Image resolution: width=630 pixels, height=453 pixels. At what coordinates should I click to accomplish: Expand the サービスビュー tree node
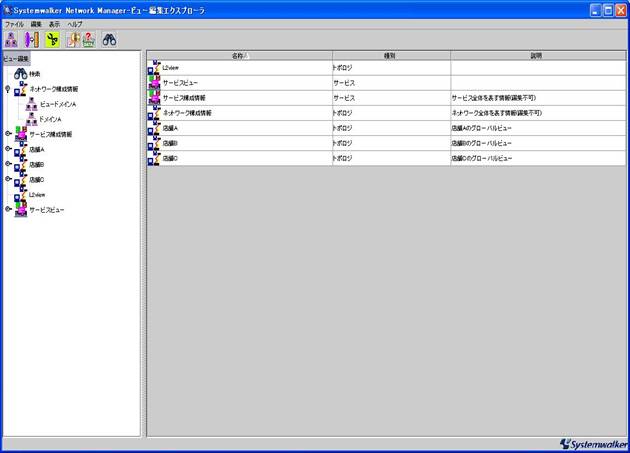click(x=8, y=209)
